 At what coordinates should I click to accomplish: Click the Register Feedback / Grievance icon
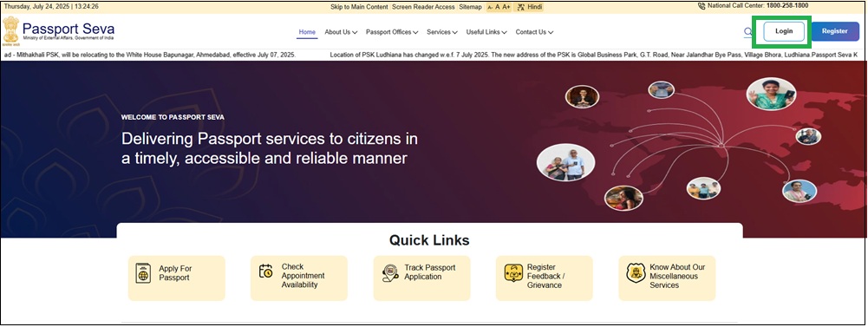tap(513, 272)
